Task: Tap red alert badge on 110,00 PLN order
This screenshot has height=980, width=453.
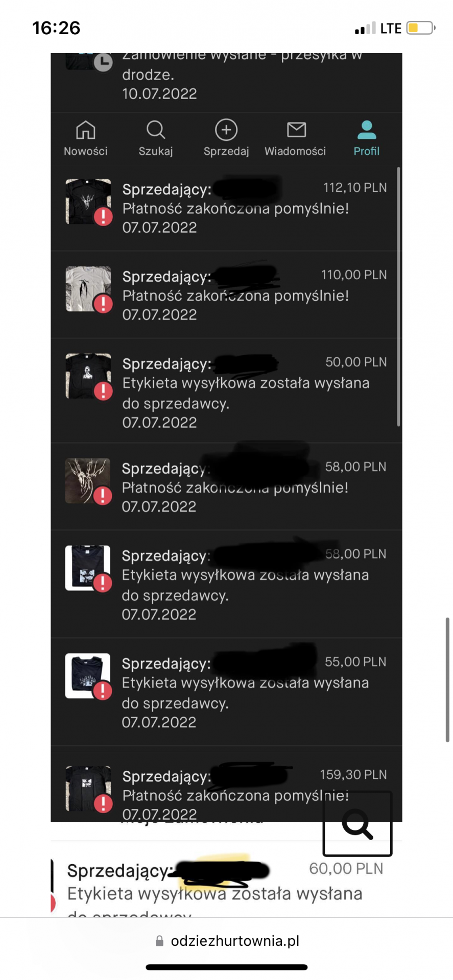Action: point(103,304)
